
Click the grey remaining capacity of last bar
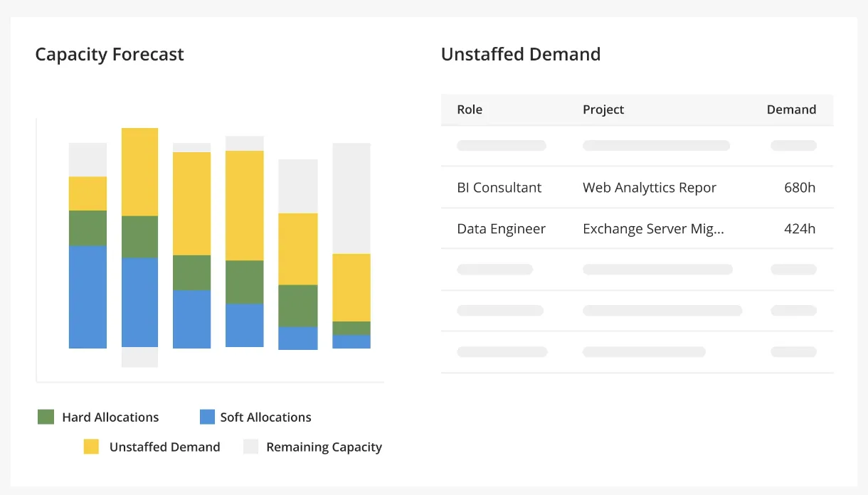351,198
